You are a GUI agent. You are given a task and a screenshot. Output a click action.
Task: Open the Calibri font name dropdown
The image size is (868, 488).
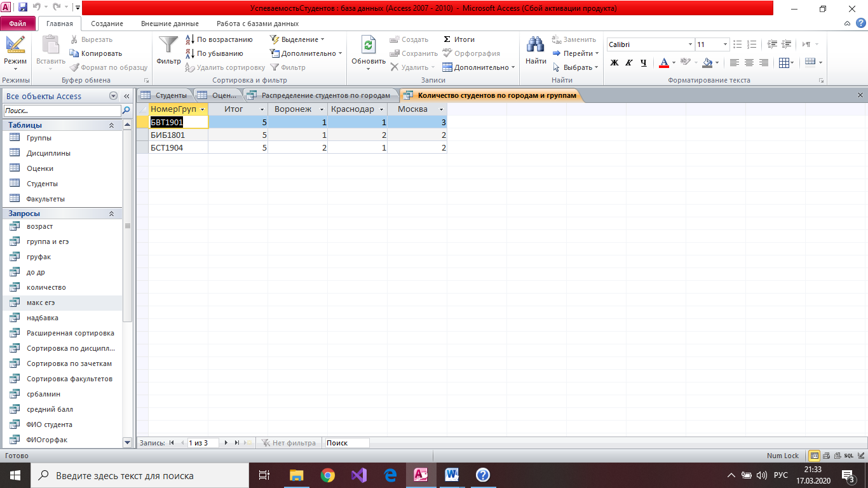pyautogui.click(x=690, y=44)
